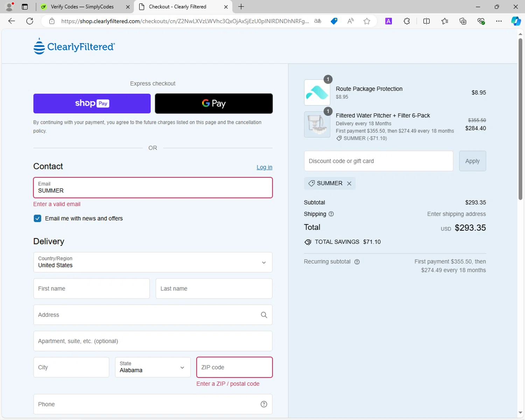Screen dimensions: 525x420
Task: Pay with Shop Pay button
Action: pyautogui.click(x=92, y=103)
